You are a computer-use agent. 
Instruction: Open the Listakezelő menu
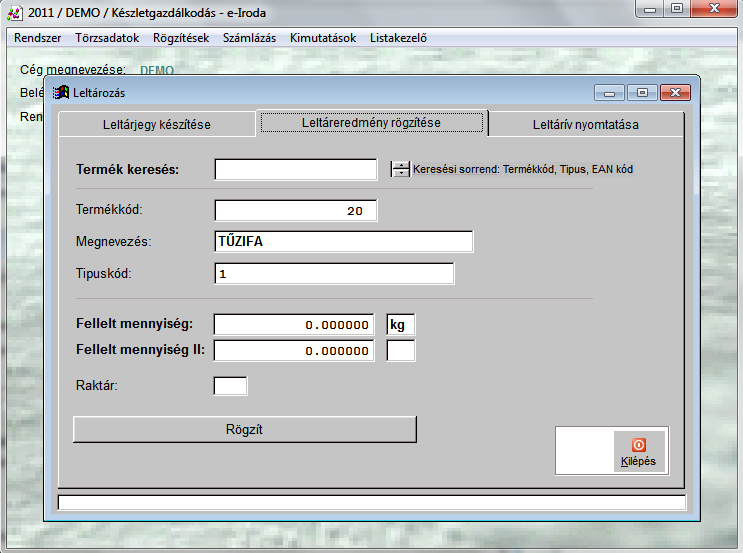pyautogui.click(x=398, y=38)
